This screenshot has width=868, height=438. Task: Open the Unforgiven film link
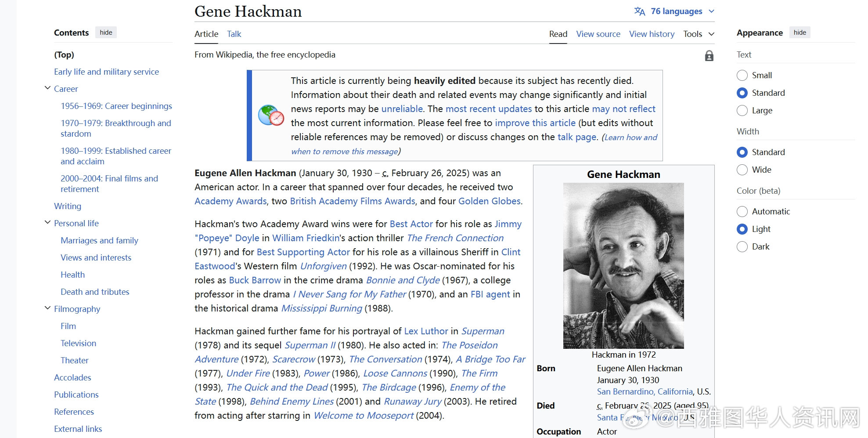pos(324,266)
